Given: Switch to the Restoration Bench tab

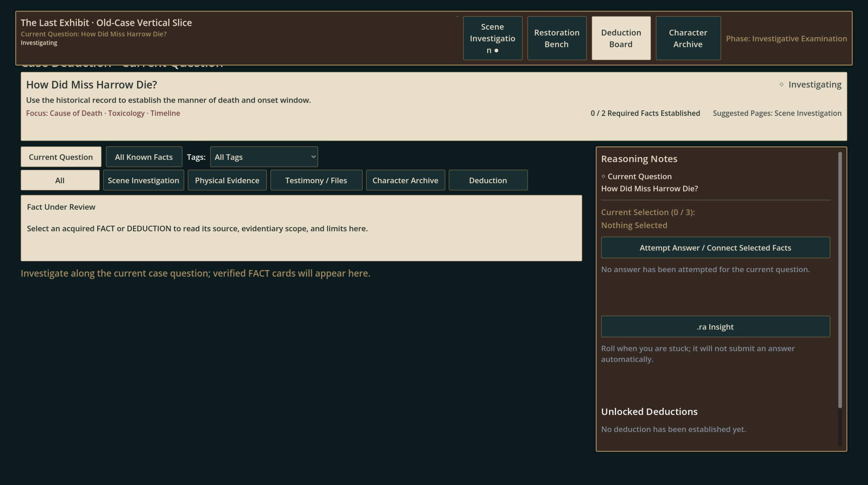Looking at the screenshot, I should tap(556, 38).
